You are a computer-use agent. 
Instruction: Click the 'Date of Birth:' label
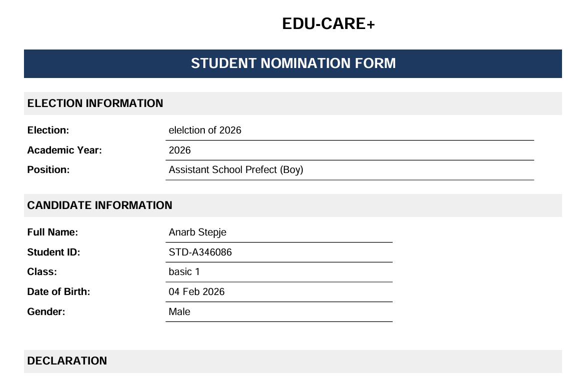tap(58, 292)
